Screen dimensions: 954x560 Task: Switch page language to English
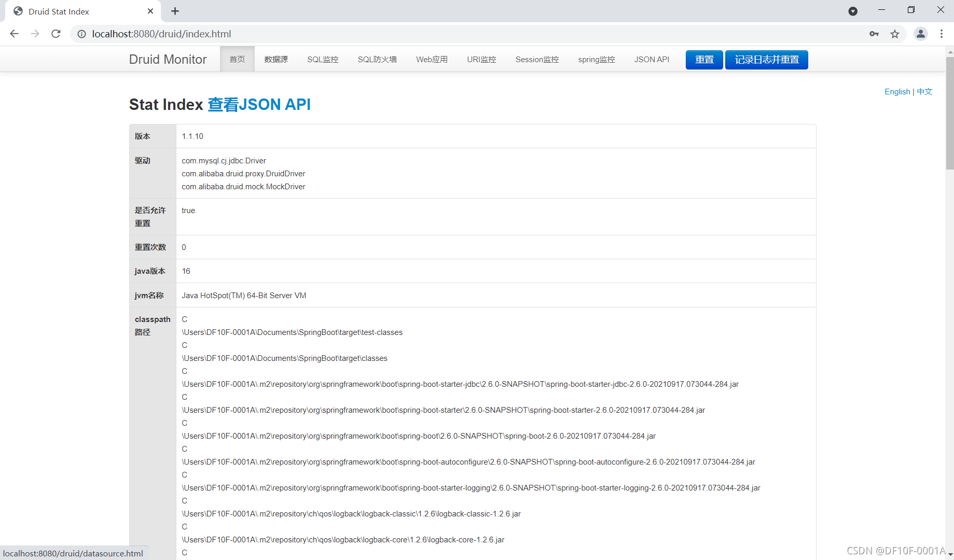point(897,92)
